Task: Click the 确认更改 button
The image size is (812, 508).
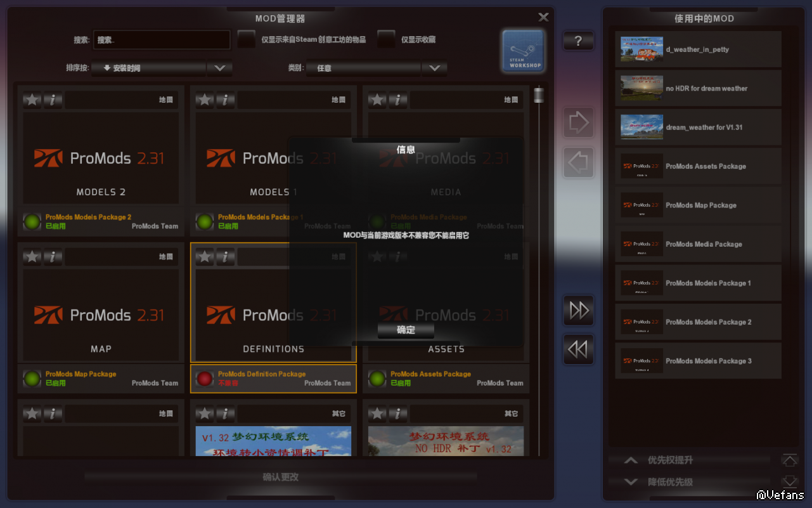Action: pos(280,477)
